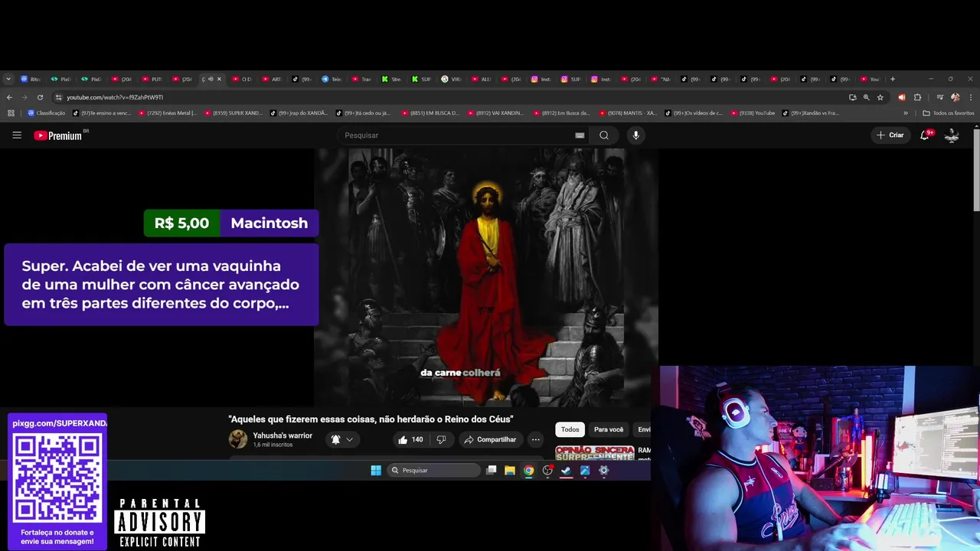This screenshot has width=980, height=551.
Task: Switch to the O D YouTube tab
Action: (x=243, y=79)
